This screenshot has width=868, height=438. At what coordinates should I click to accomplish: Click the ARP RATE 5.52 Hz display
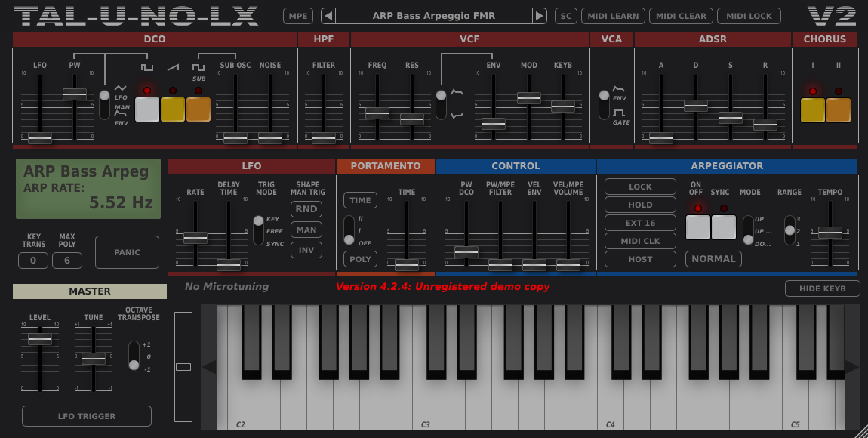(x=88, y=189)
